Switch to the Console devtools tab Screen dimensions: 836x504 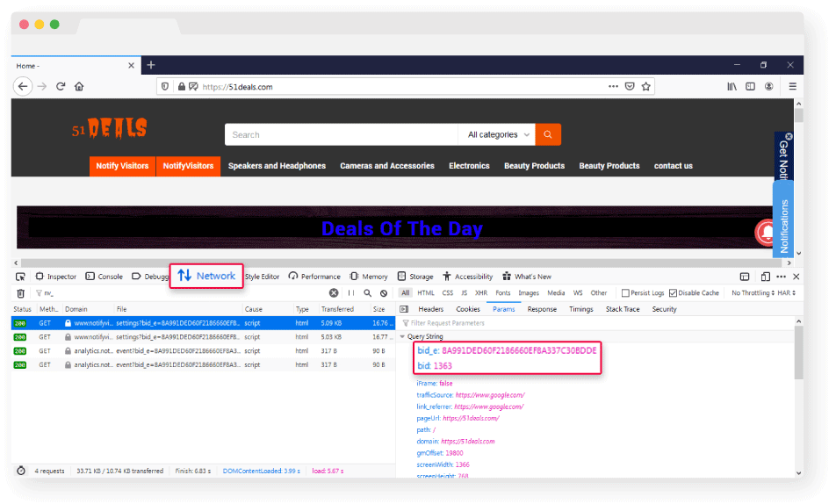(104, 277)
